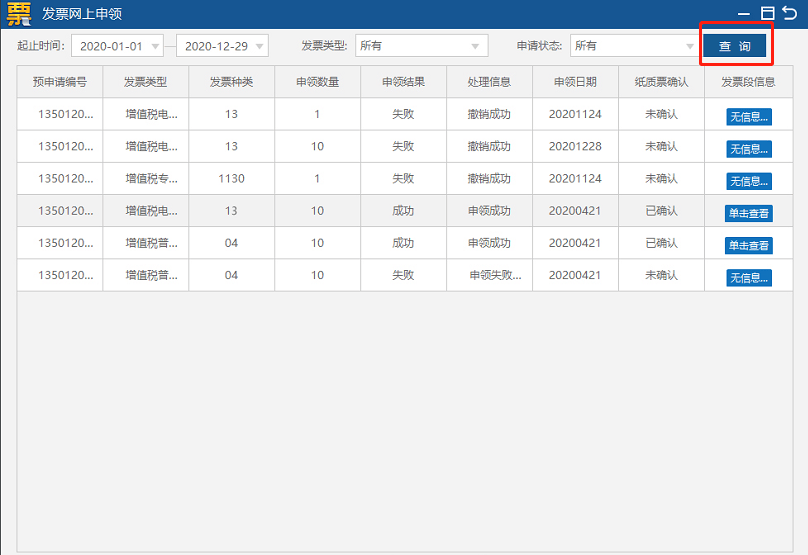Click the yellow 票 app logo icon

coord(19,14)
